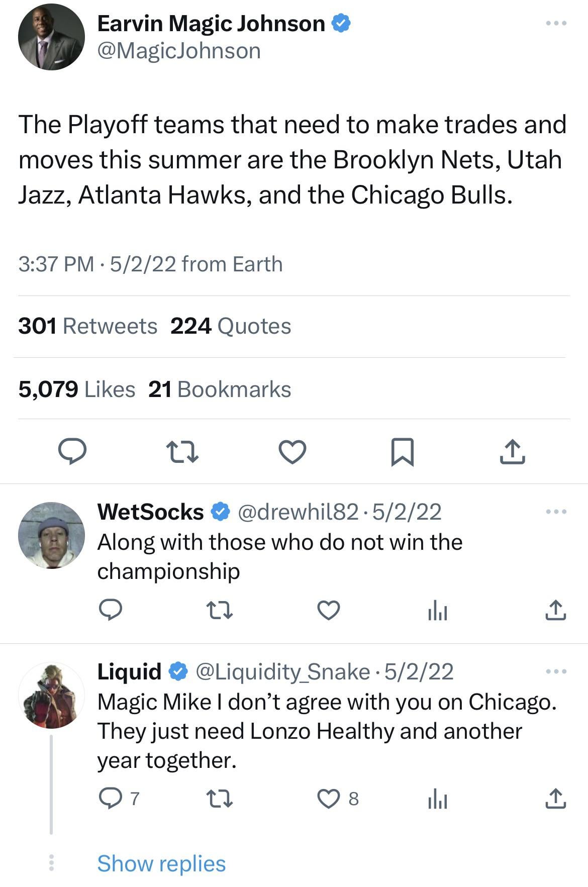View the 5,079 Likes list
This screenshot has height=887, width=588.
[76, 389]
